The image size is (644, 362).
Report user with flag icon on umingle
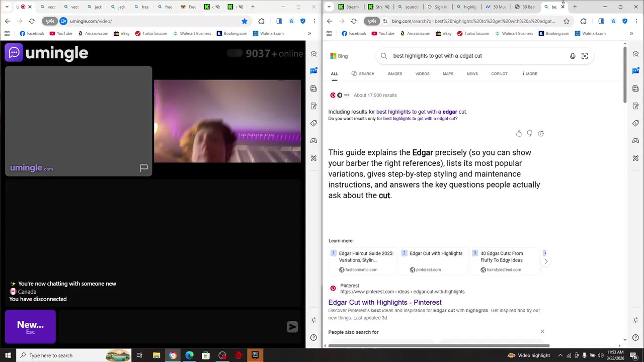coord(144,168)
